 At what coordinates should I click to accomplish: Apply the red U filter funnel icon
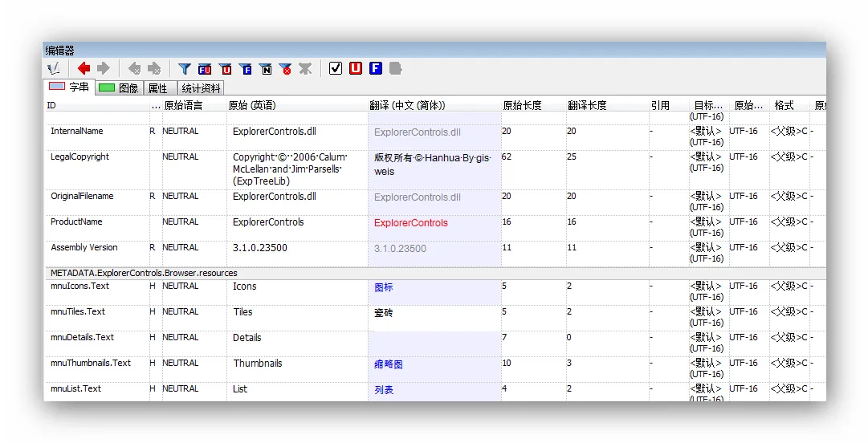226,69
